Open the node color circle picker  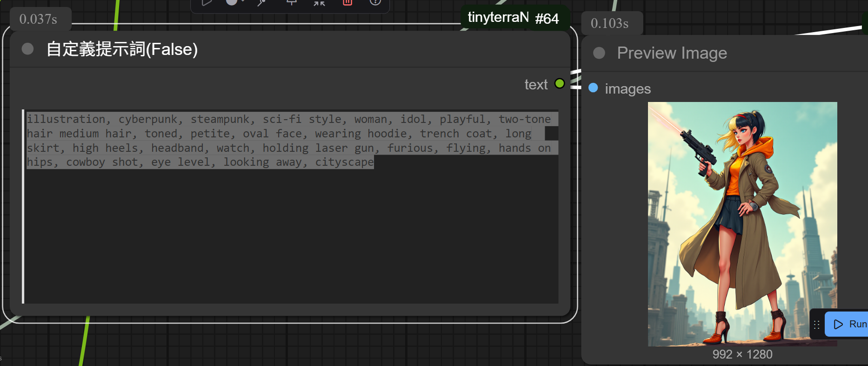(x=232, y=2)
